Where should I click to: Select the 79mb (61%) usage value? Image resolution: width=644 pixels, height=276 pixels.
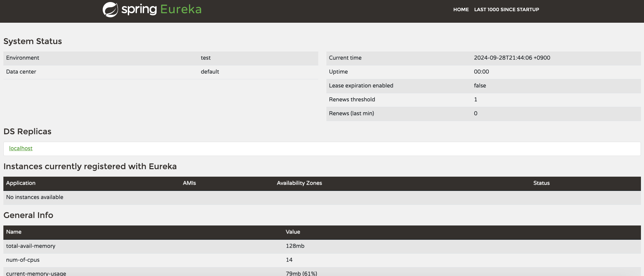[x=301, y=273]
